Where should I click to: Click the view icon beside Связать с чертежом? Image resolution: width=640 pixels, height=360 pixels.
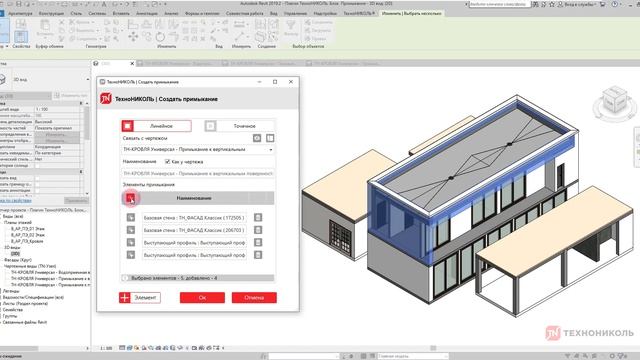click(x=257, y=138)
